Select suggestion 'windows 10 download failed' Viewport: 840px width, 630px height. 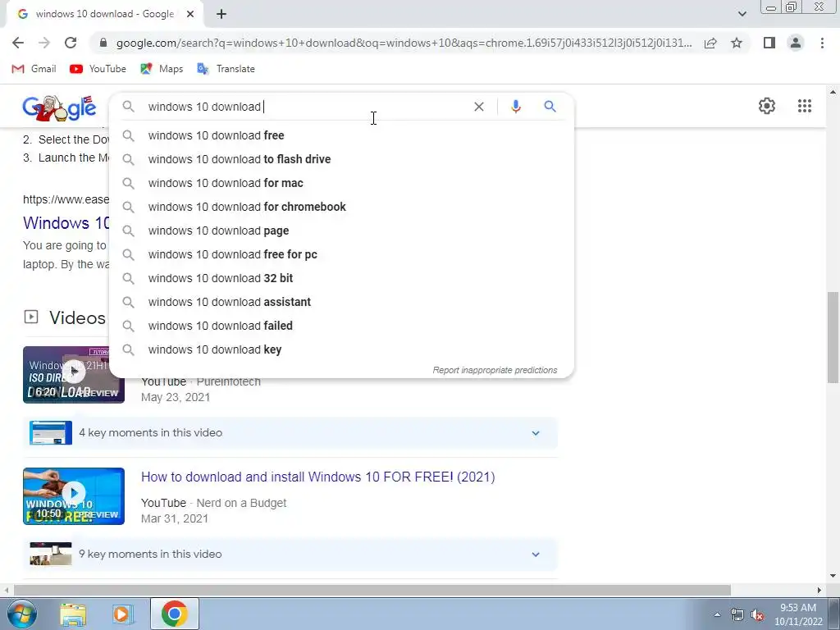342,326
